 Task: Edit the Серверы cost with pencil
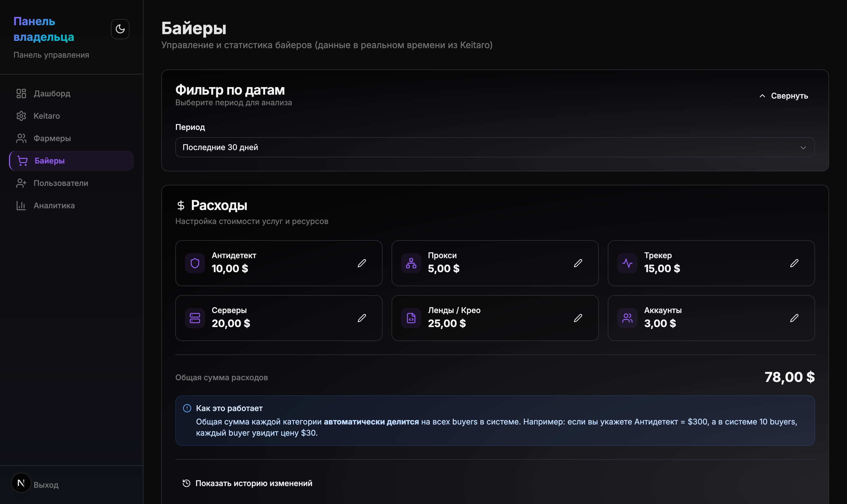pyautogui.click(x=362, y=318)
